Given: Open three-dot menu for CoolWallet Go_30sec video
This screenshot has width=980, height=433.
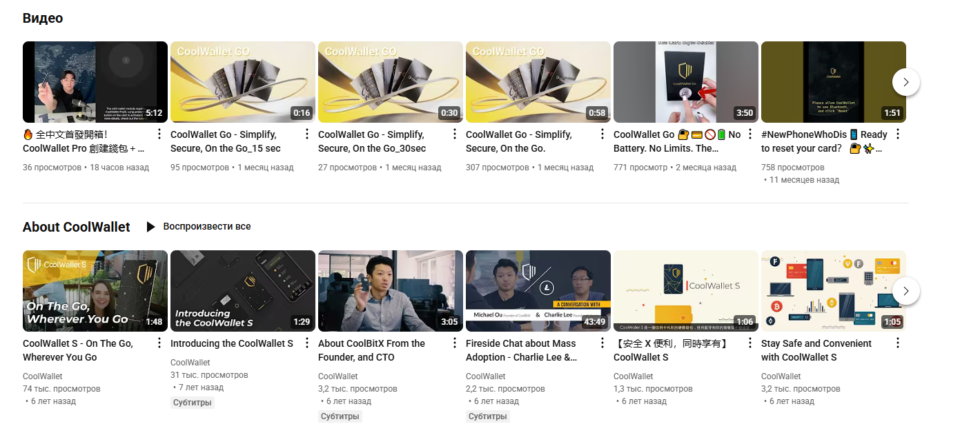Looking at the screenshot, I should coord(455,134).
